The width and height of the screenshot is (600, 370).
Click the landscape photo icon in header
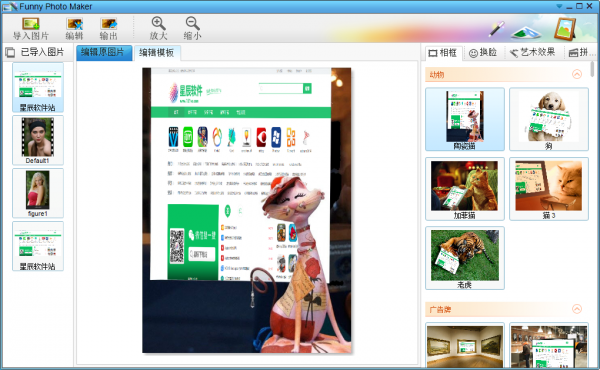click(526, 32)
